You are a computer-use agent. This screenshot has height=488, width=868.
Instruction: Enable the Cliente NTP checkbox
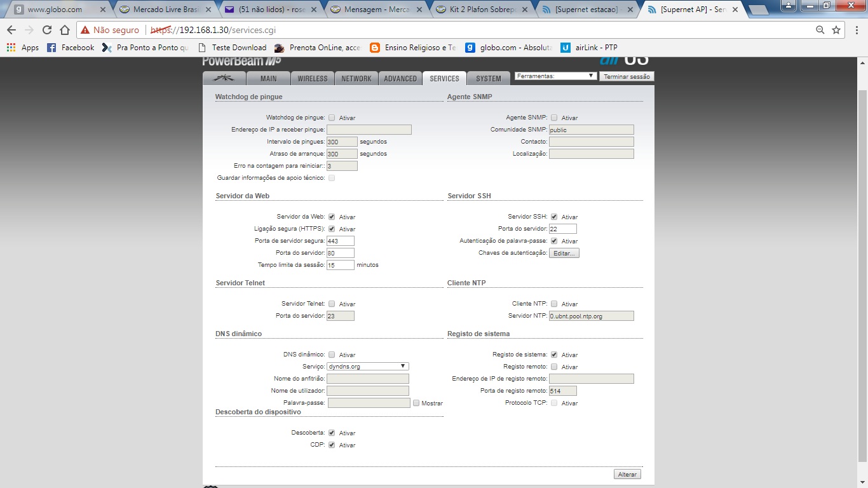click(x=554, y=304)
